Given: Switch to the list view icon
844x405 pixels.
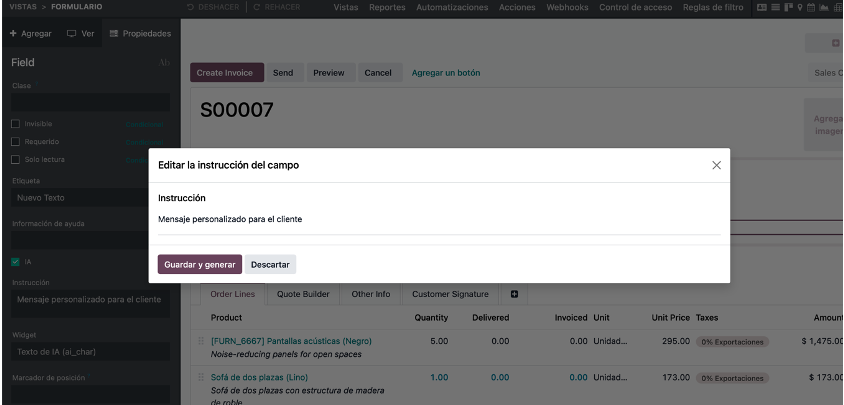Looking at the screenshot, I should pos(776,8).
